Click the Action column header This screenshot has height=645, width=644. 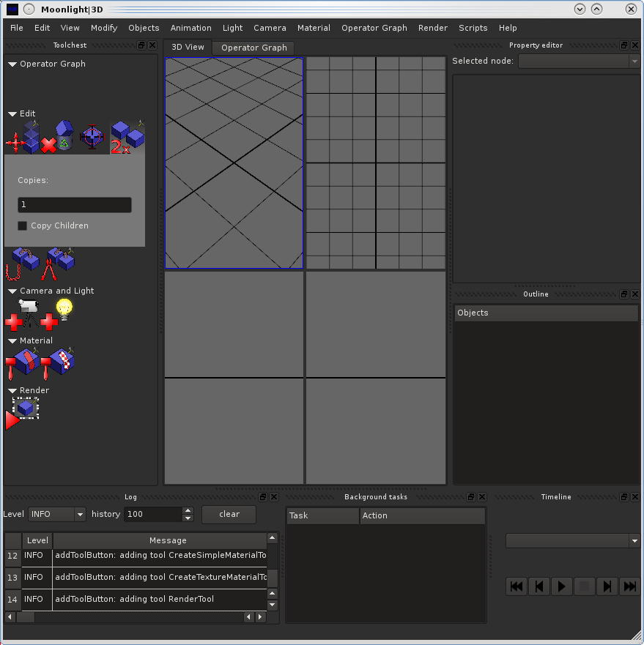coord(423,516)
